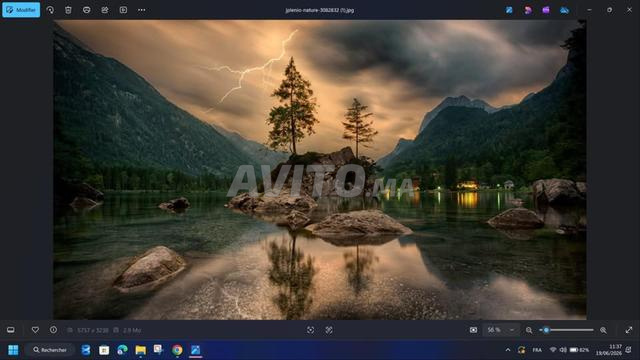The width and height of the screenshot is (640, 360).
Task: Open the purple Clipchamp app icon
Action: [546, 10]
